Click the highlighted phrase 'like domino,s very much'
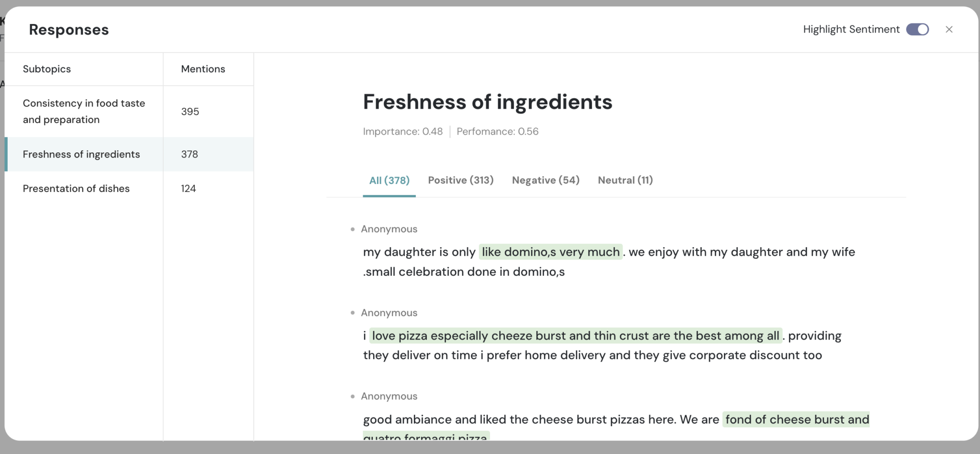This screenshot has width=980, height=454. (x=550, y=251)
